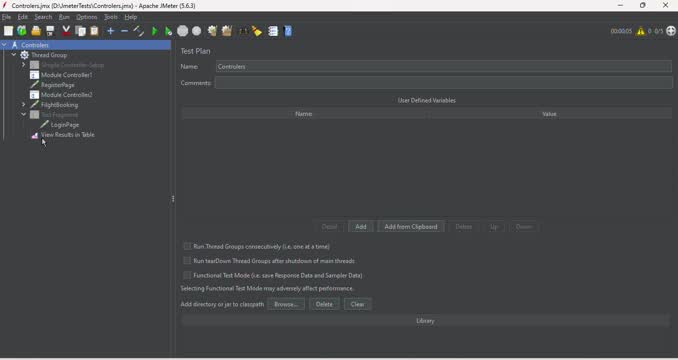Click the Stop octagon toolbar icon
Image resolution: width=678 pixels, height=360 pixels.
(182, 31)
